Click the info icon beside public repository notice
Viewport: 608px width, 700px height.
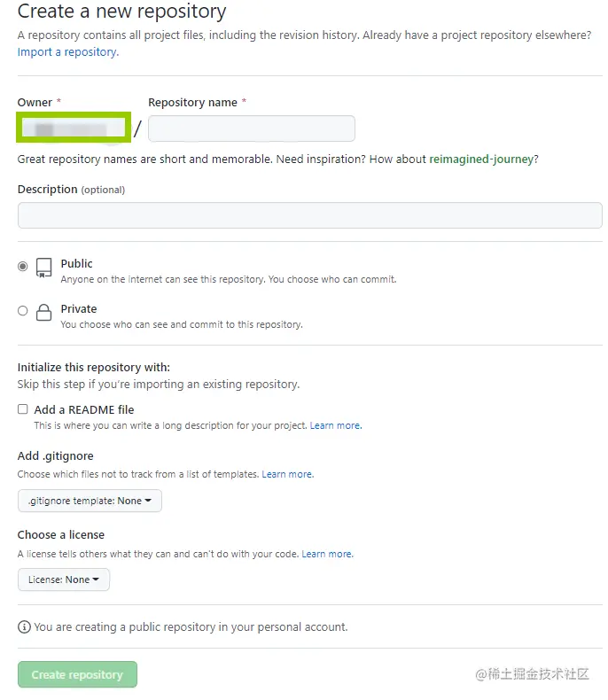24,627
